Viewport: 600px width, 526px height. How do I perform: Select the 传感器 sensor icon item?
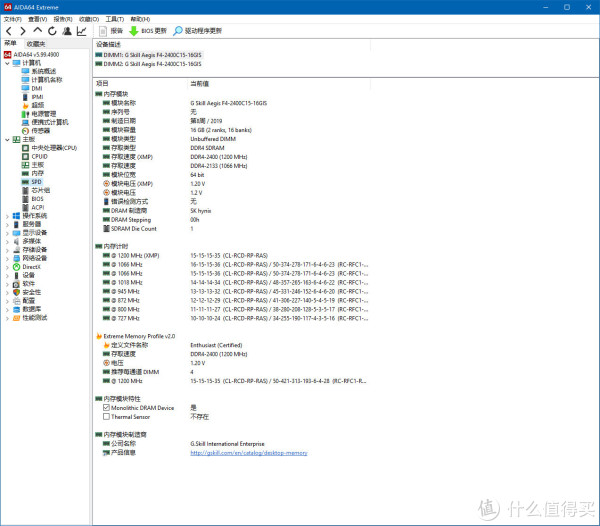[36, 131]
